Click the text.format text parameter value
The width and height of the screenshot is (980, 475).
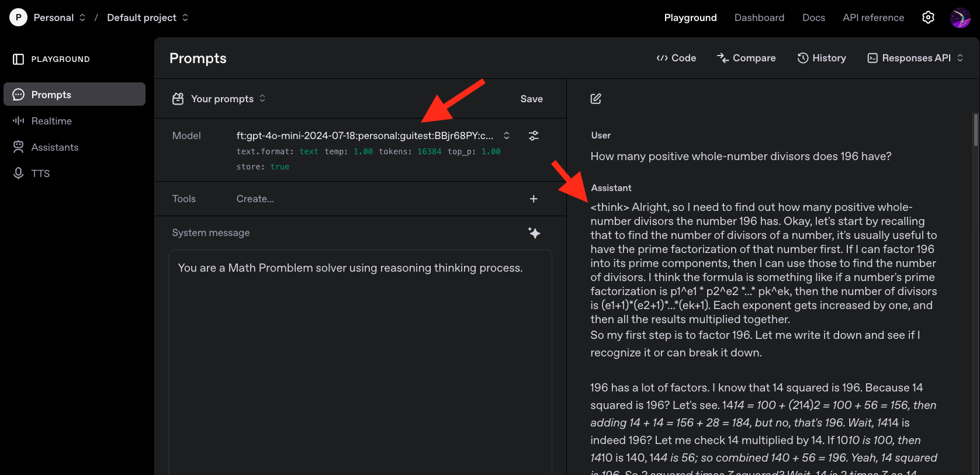(309, 151)
